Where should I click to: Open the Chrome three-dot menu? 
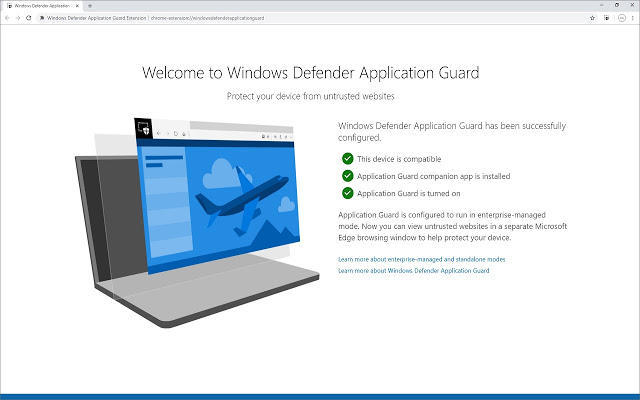pyautogui.click(x=632, y=17)
